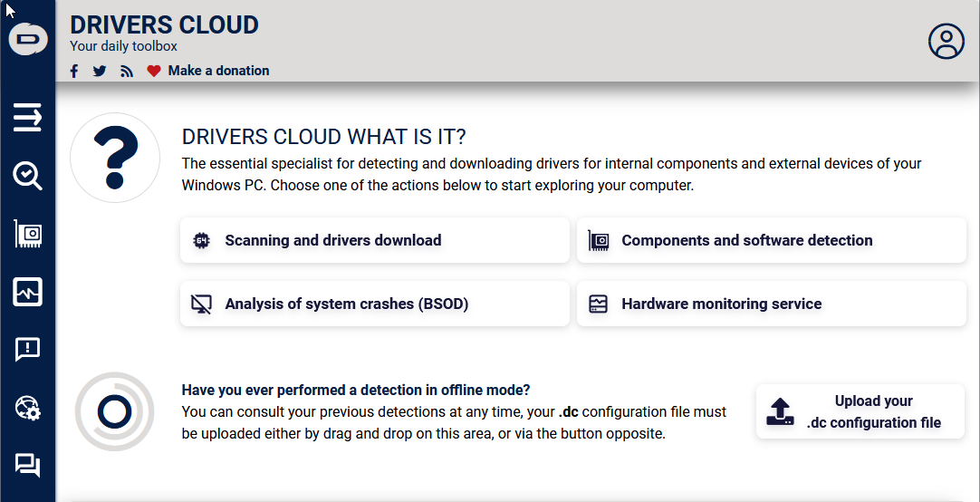Visit the Twitter page icon
The height and width of the screenshot is (502, 980).
[x=100, y=71]
